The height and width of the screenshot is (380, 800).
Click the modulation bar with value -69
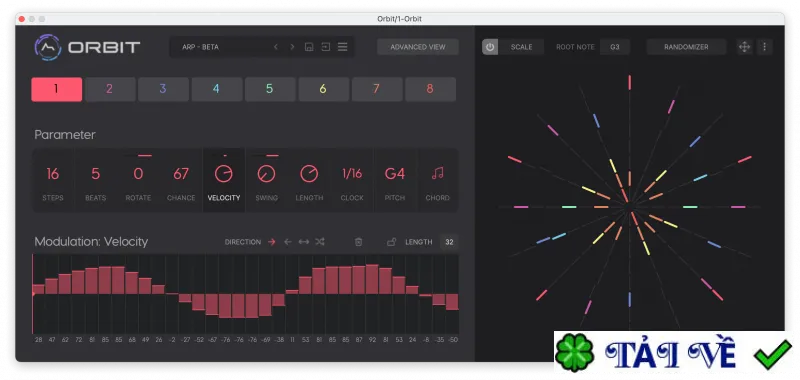coord(265,305)
